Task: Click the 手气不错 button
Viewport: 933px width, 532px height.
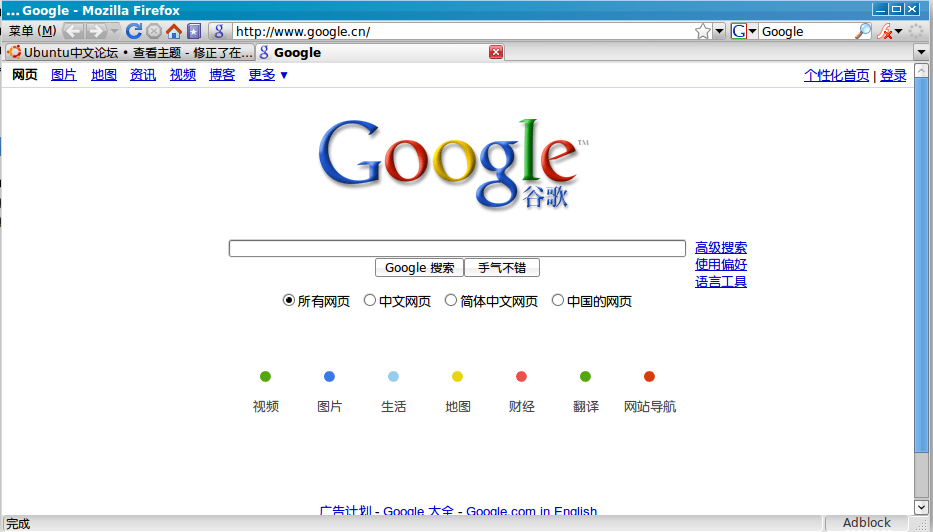Action: pyautogui.click(x=502, y=268)
